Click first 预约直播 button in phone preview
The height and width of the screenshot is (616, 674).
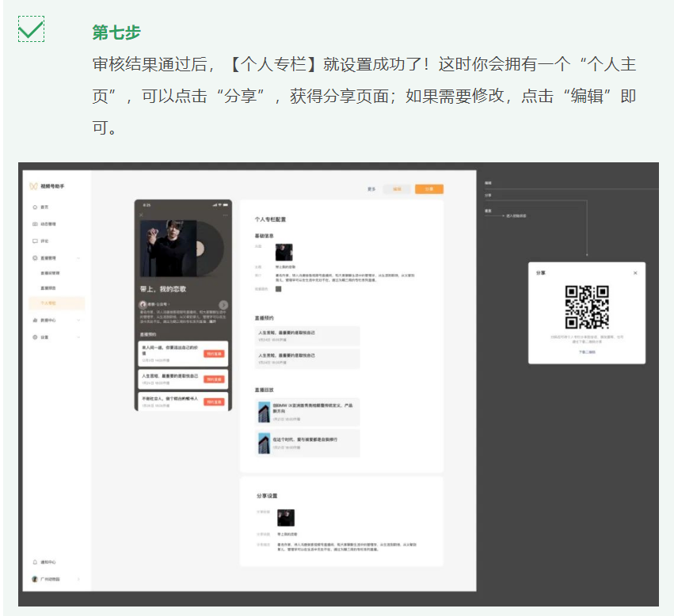[214, 354]
